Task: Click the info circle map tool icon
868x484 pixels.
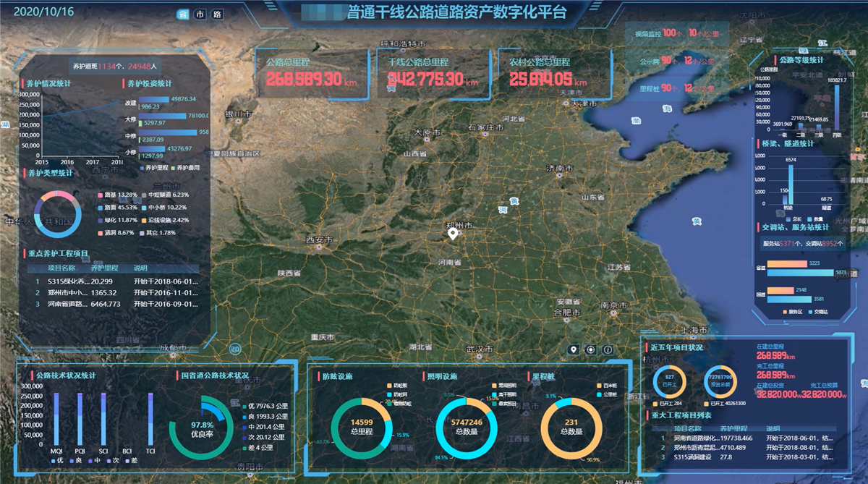Action: (x=608, y=350)
